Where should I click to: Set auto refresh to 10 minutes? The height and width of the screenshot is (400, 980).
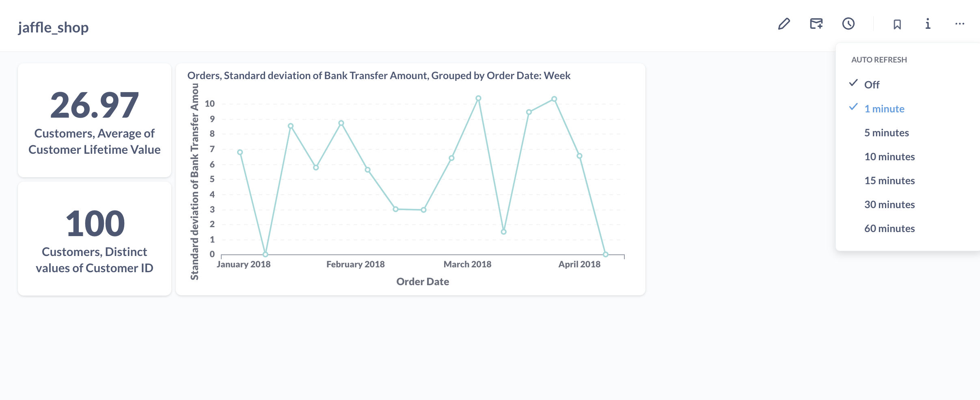click(x=889, y=157)
